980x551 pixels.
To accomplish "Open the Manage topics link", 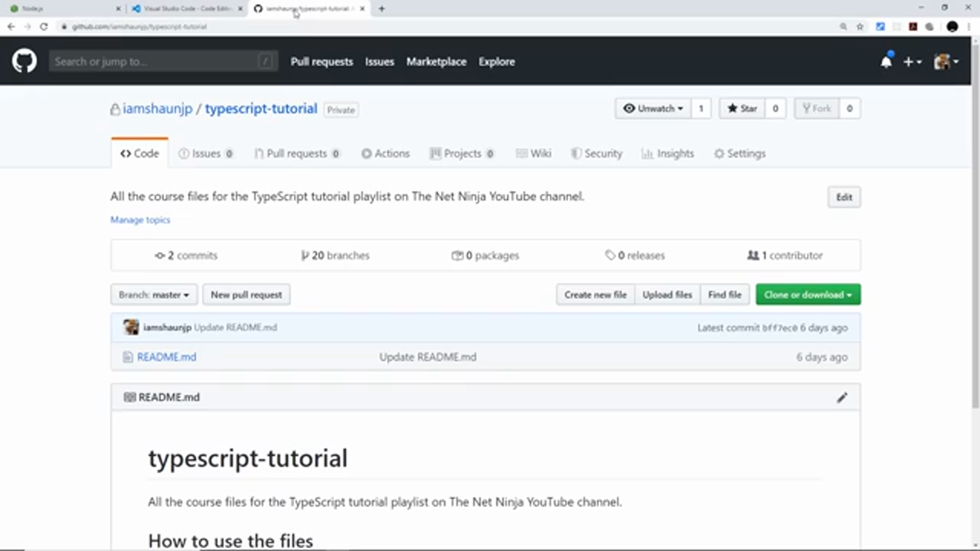I will (140, 220).
